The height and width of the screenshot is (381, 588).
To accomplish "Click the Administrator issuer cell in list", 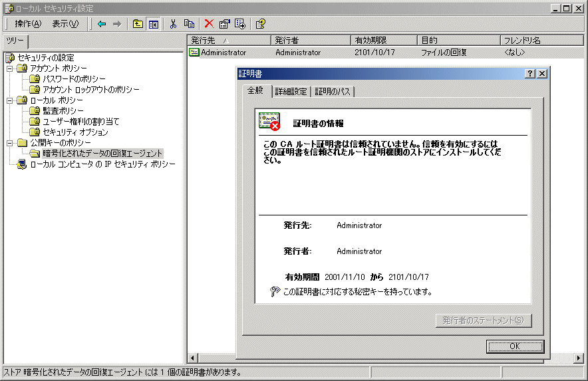I will point(298,53).
